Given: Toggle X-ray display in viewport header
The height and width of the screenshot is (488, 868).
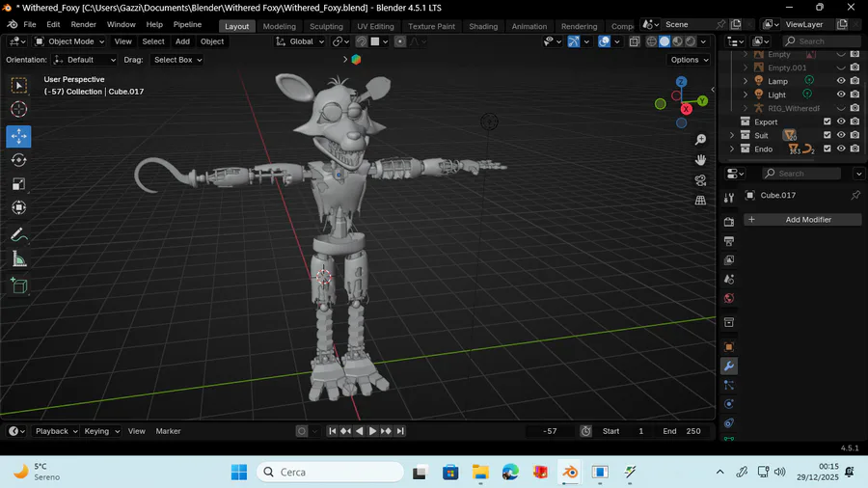Looking at the screenshot, I should click(634, 41).
